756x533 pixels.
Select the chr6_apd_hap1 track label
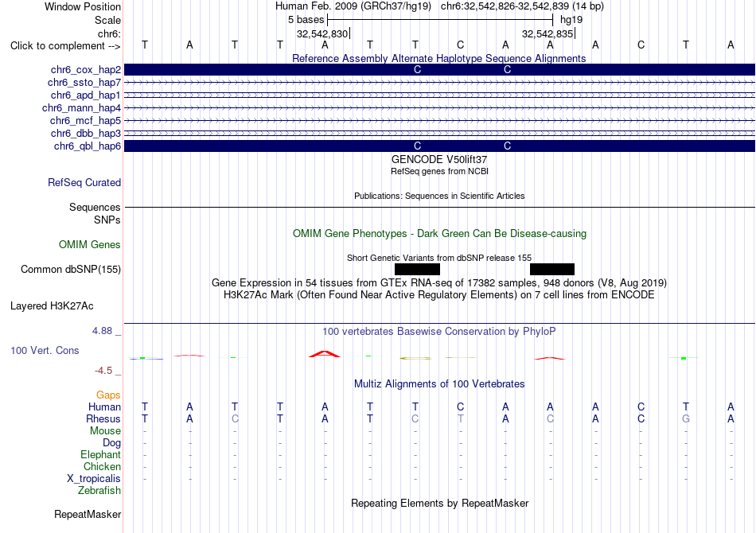coord(86,95)
